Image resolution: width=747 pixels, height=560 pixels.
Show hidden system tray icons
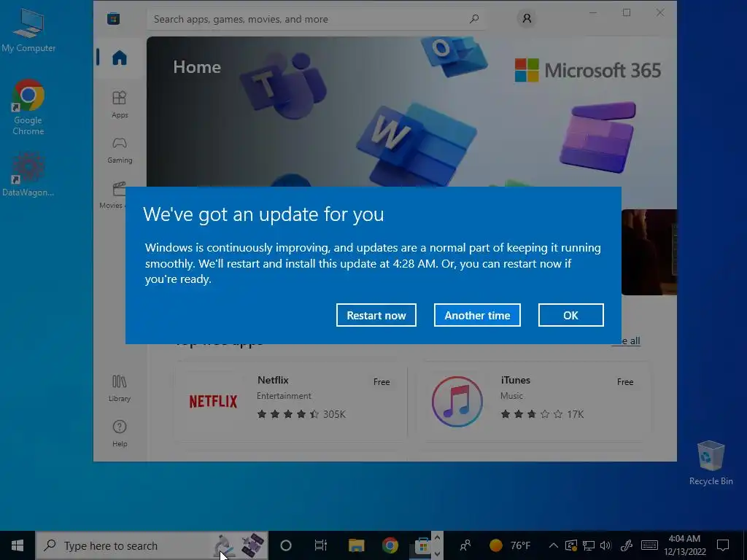pyautogui.click(x=553, y=545)
